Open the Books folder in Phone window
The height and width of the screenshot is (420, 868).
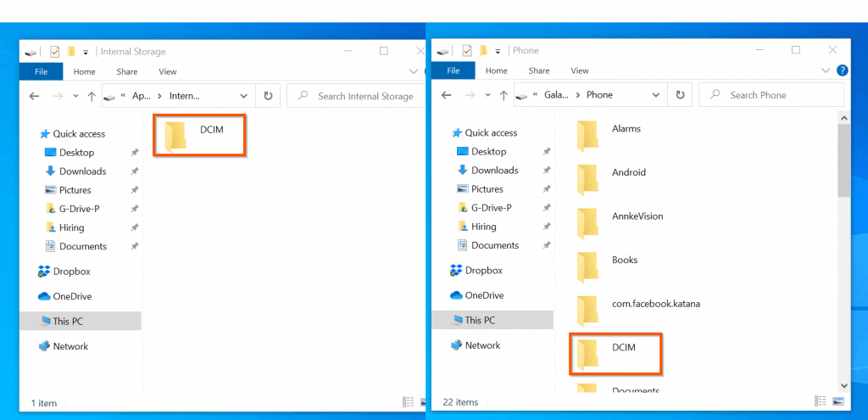[x=607, y=267]
